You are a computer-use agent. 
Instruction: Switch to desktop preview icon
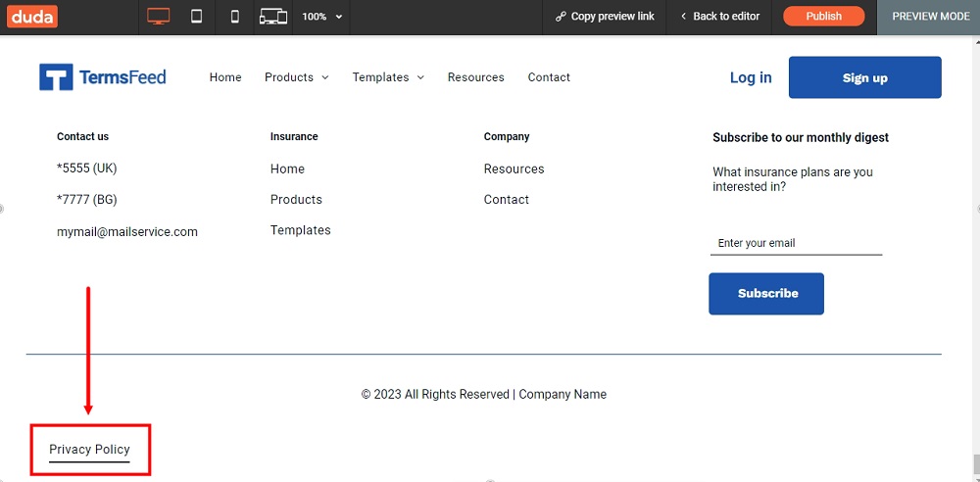[158, 17]
